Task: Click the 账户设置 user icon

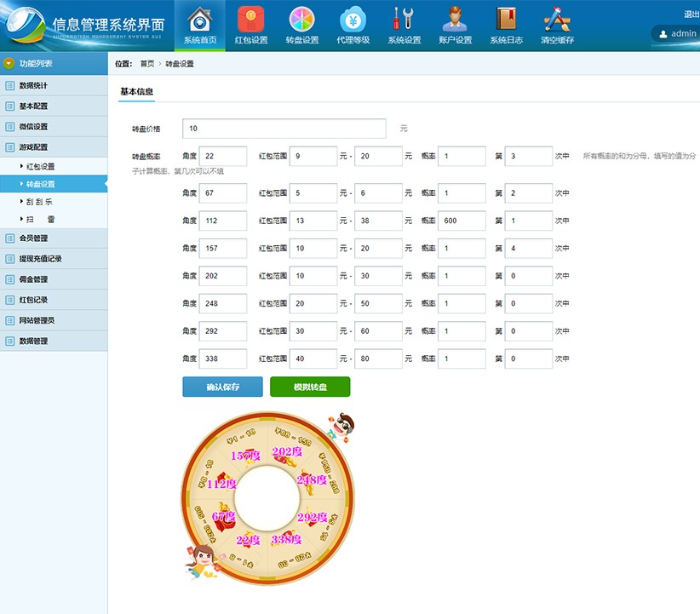Action: 456,19
